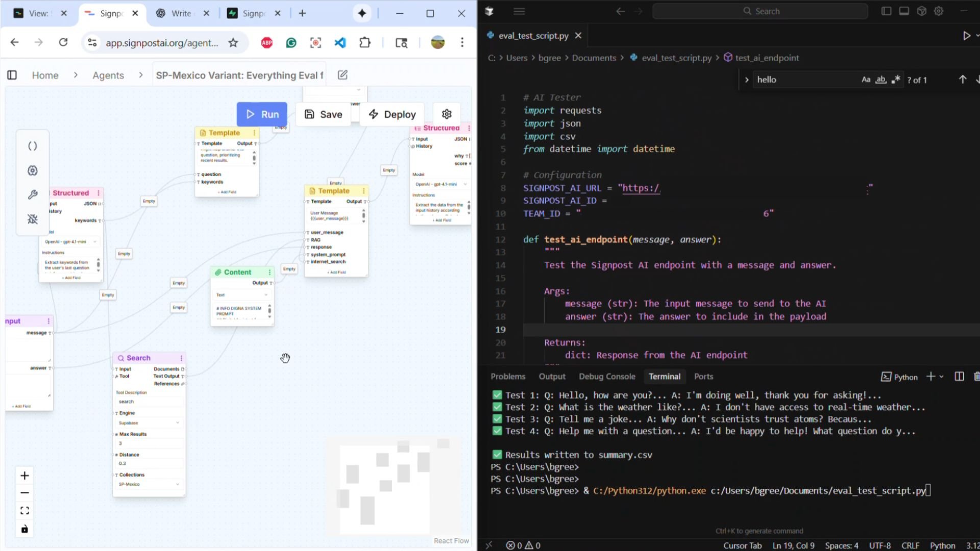Open agent settings gear beside Deploy
Image resolution: width=980 pixels, height=551 pixels.
[x=447, y=114]
